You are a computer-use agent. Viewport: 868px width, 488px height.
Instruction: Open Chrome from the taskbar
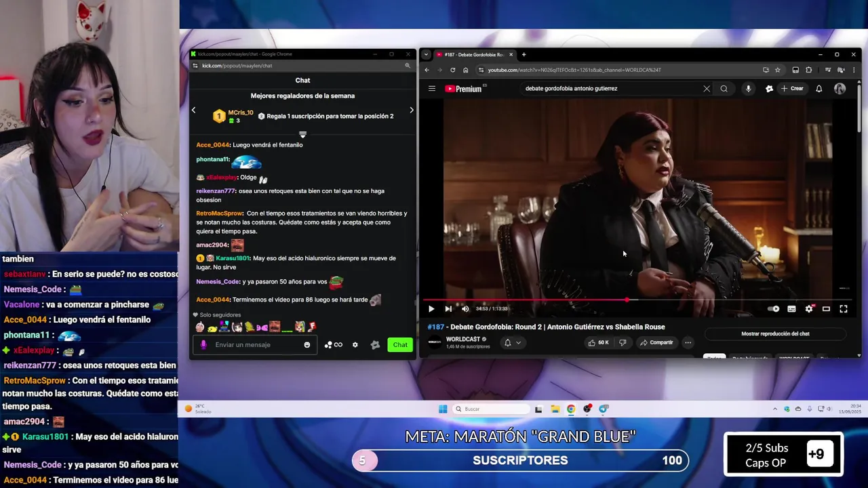coord(571,409)
